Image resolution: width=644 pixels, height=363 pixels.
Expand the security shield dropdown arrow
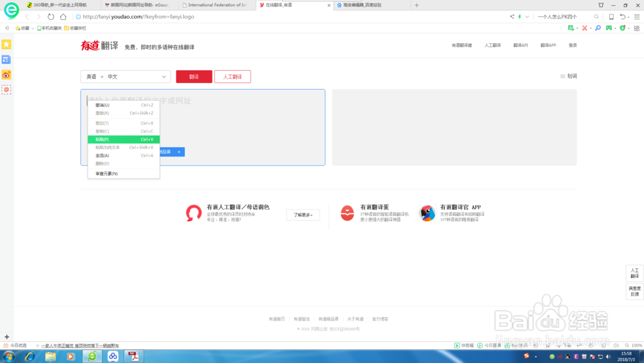629,28
